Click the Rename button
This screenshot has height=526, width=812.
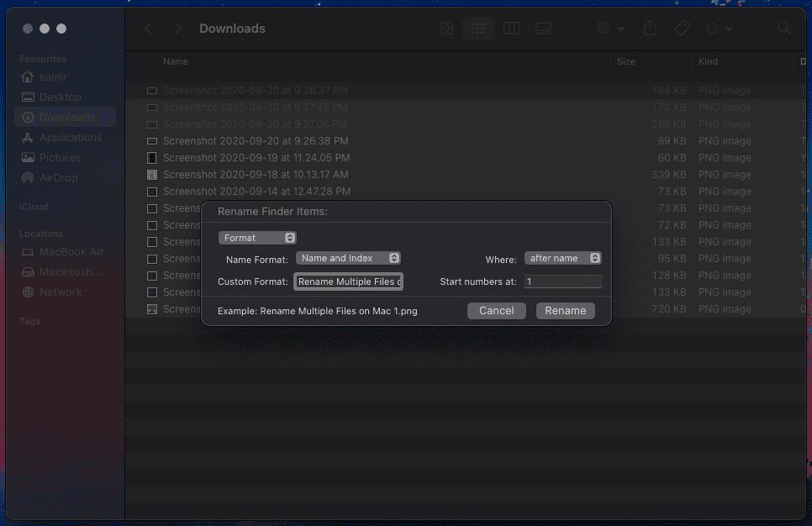tap(565, 310)
